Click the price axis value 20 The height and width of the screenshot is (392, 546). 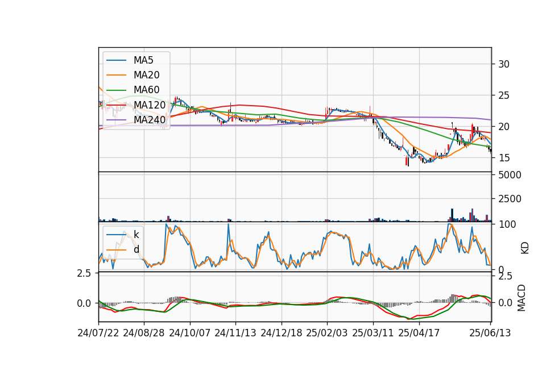504,127
